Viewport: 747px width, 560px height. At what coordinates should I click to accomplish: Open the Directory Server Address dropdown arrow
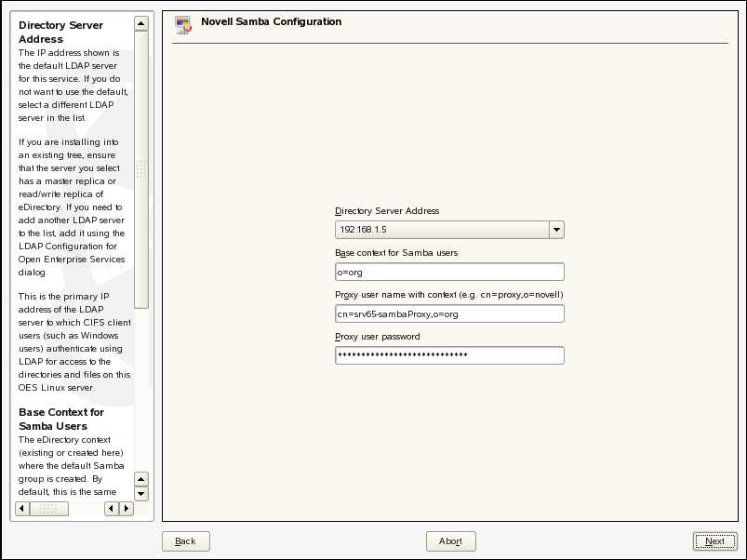click(x=556, y=230)
